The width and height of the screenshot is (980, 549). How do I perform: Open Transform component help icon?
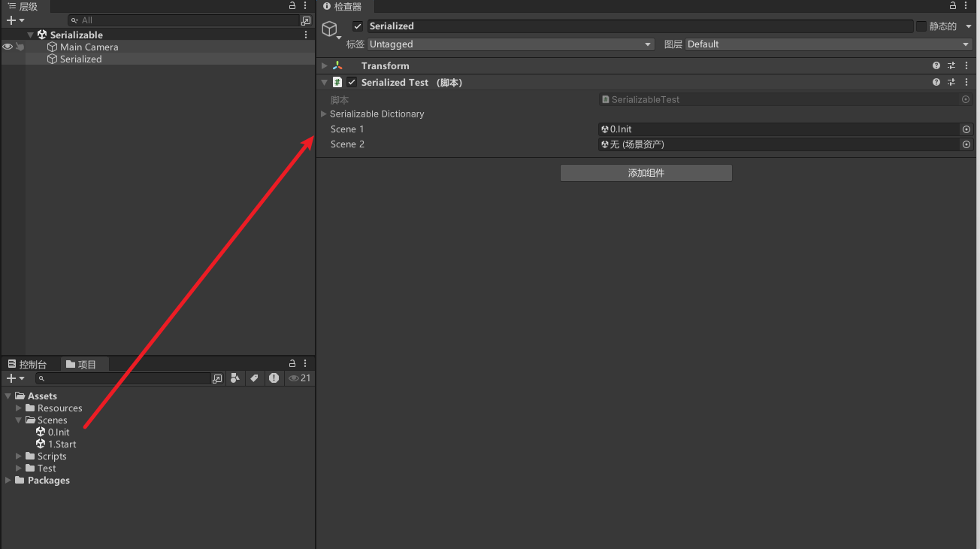click(x=936, y=66)
